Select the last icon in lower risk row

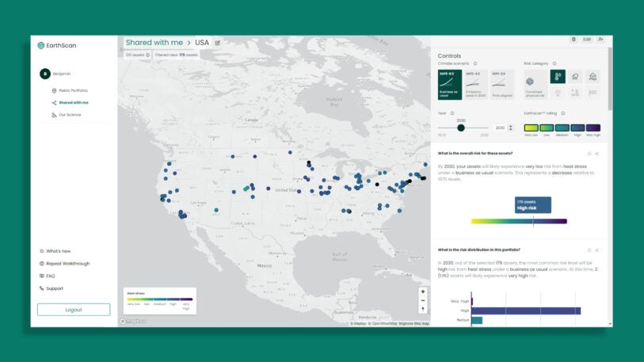(593, 93)
